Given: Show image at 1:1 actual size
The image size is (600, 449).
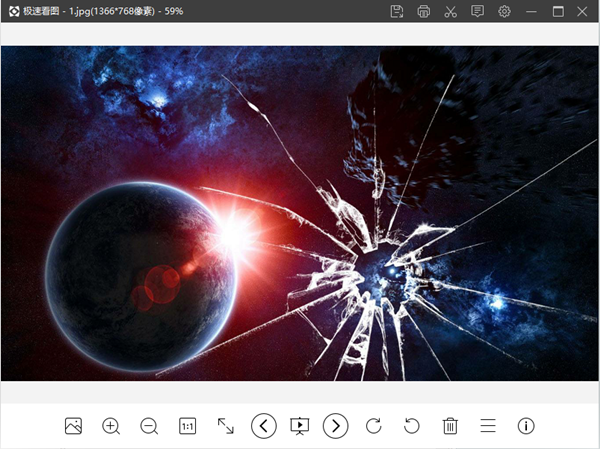Looking at the screenshot, I should point(187,426).
